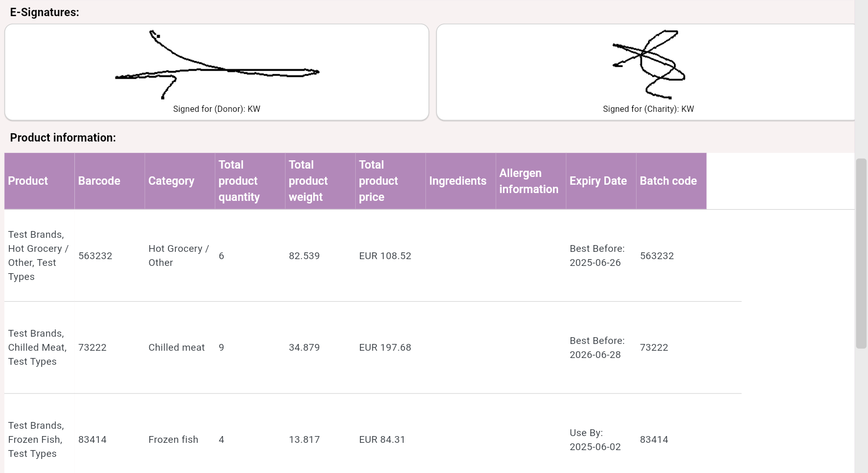Click barcode 563232 cell
868x473 pixels.
95,256
